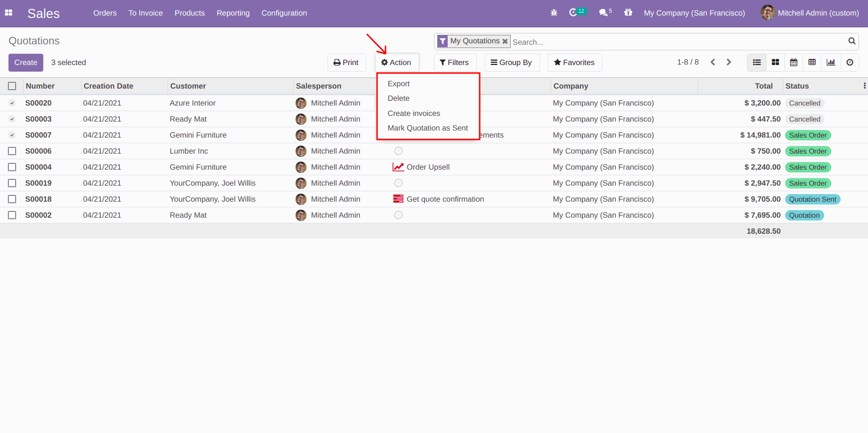Click the debug bug icon

[554, 13]
